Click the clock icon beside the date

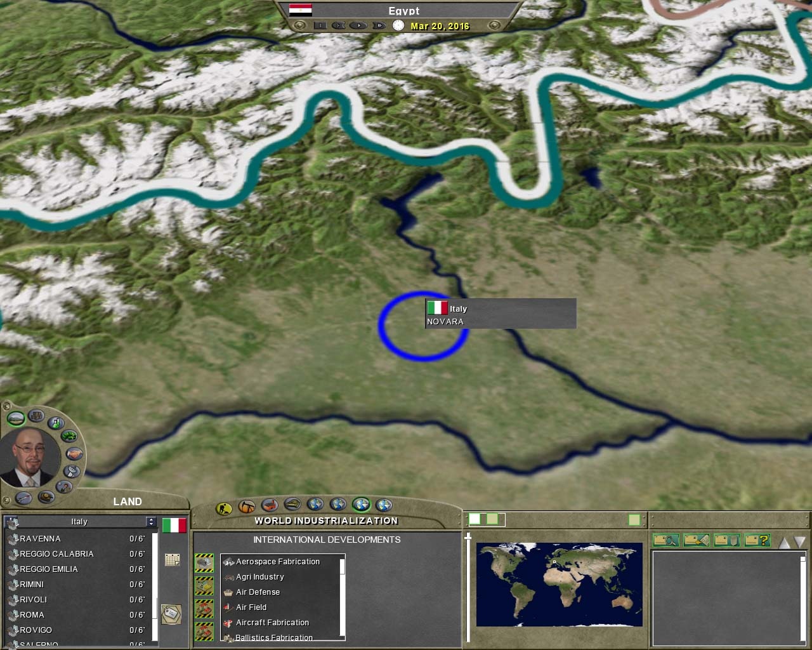pyautogui.click(x=398, y=26)
